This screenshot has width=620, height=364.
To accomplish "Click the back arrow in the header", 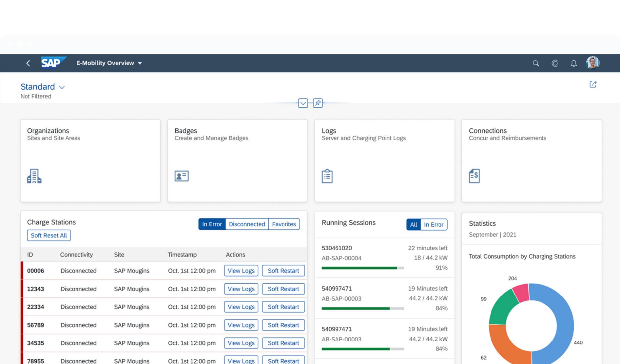I will (28, 63).
